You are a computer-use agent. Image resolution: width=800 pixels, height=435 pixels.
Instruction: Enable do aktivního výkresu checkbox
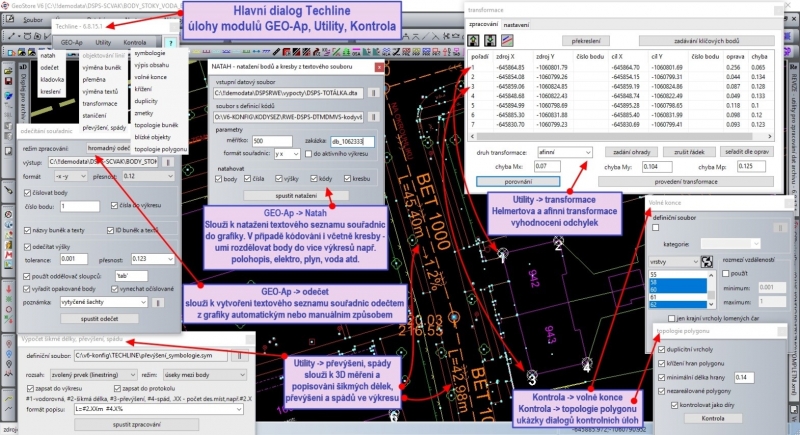[308, 153]
